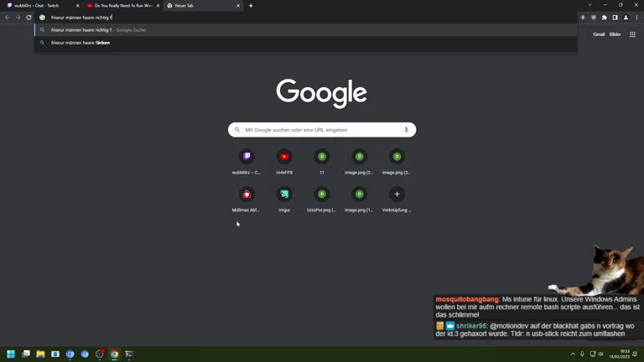Open the Müllmax shortcut tile

247,194
